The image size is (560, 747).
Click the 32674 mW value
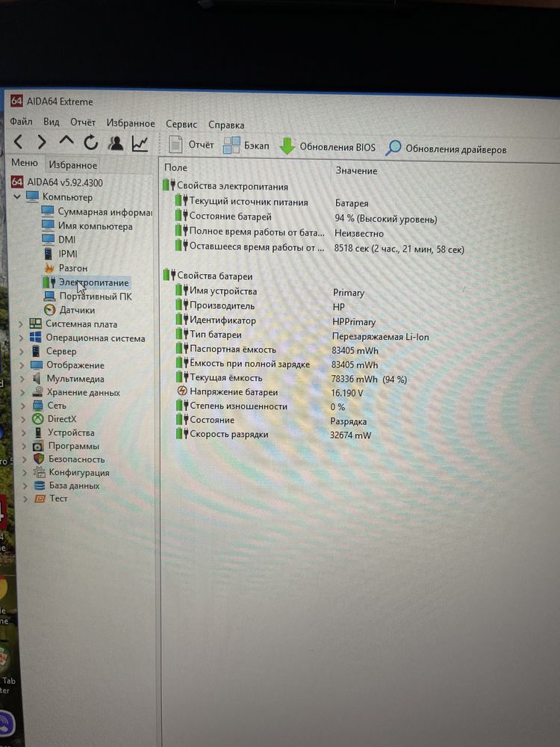click(350, 435)
